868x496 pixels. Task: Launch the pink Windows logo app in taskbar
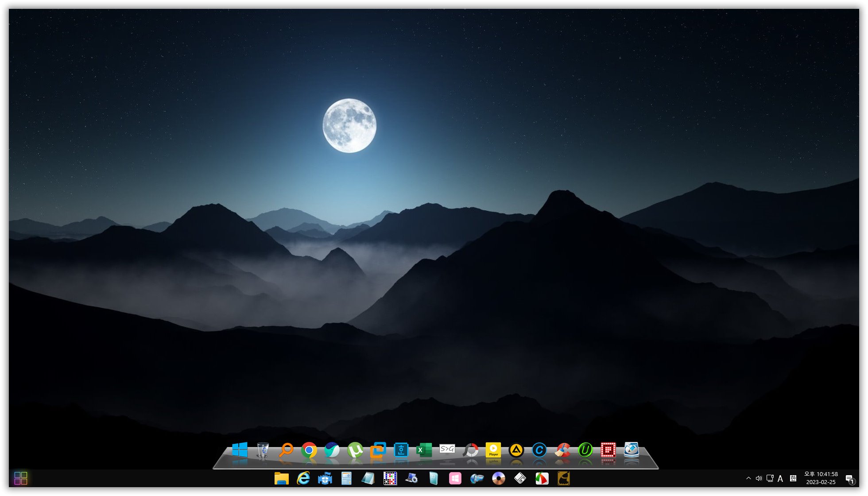(455, 478)
